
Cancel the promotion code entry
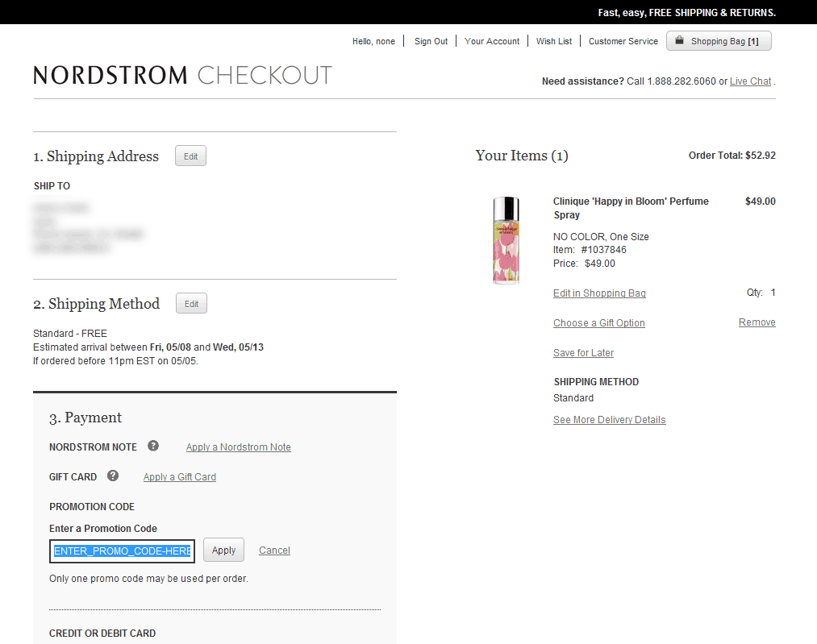pyautogui.click(x=274, y=551)
